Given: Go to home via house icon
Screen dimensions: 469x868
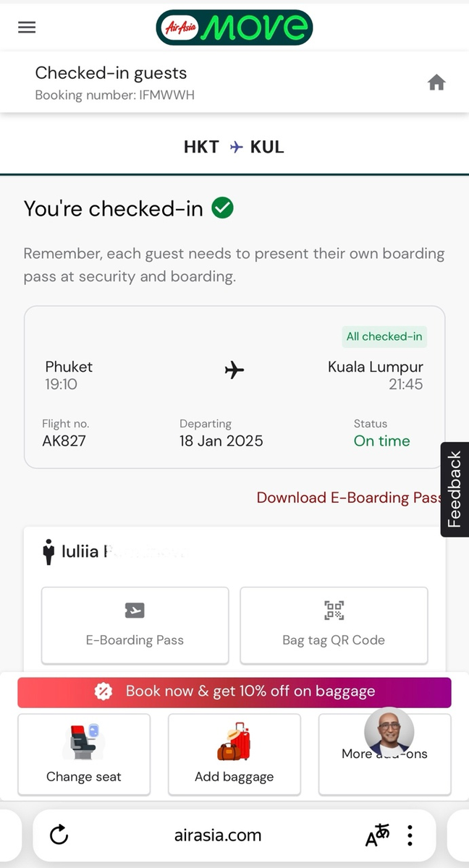Looking at the screenshot, I should pyautogui.click(x=436, y=83).
